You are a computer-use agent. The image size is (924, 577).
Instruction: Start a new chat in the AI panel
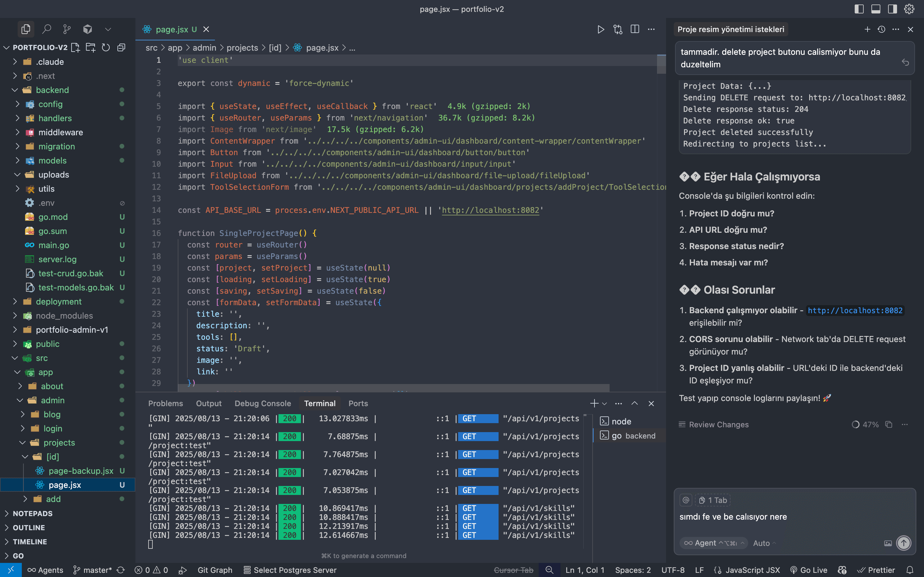pos(868,29)
